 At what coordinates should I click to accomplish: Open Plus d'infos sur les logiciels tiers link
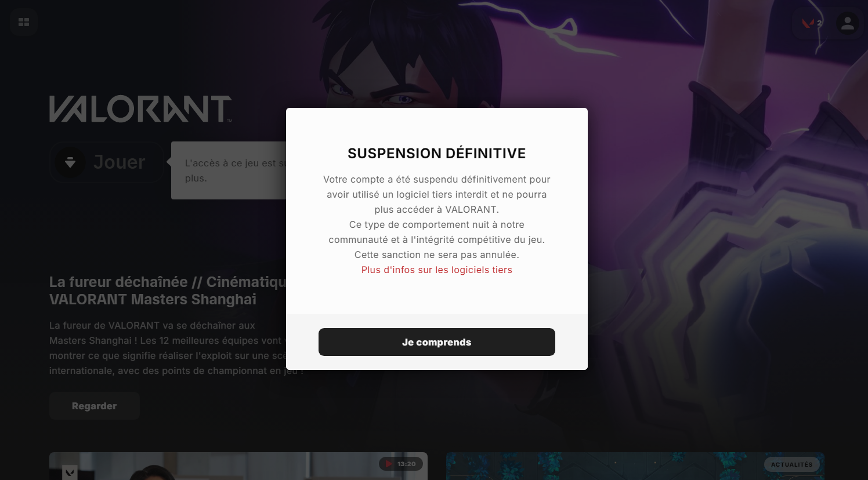pyautogui.click(x=437, y=270)
